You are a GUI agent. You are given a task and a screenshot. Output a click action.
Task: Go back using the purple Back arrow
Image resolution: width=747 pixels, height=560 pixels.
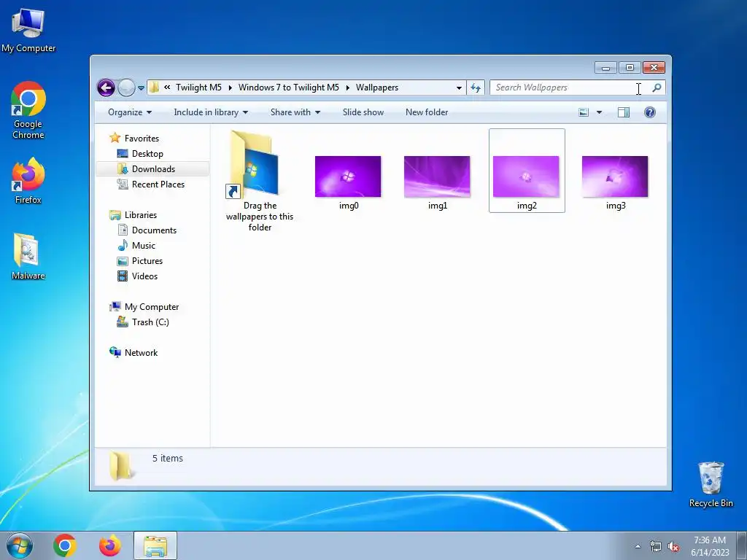(x=106, y=87)
